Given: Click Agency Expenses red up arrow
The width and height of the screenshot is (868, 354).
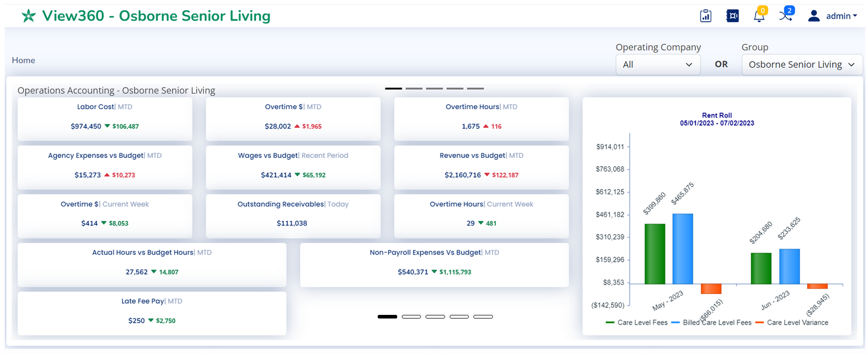Looking at the screenshot, I should (107, 175).
